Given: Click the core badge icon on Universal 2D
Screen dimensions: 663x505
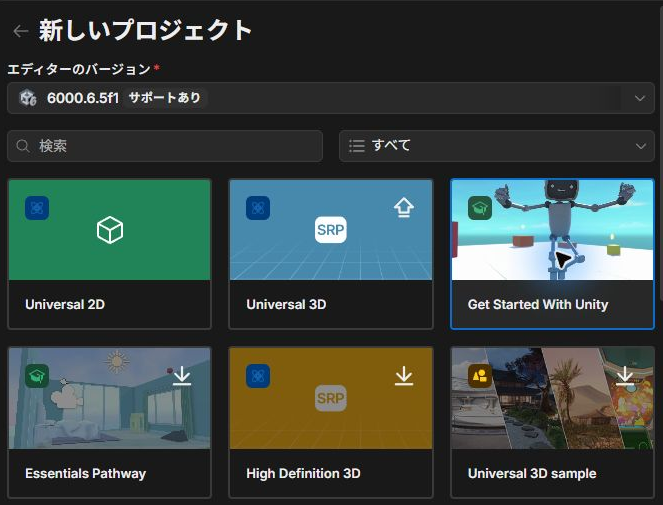Looking at the screenshot, I should (x=37, y=208).
